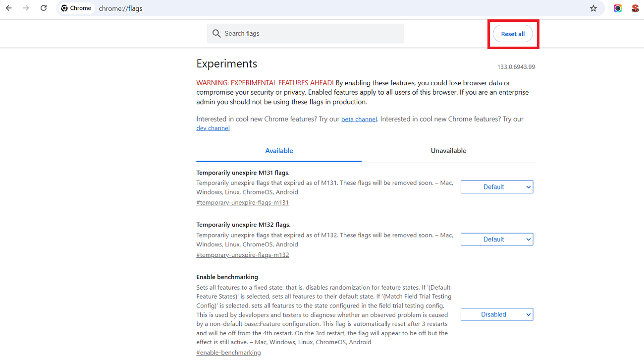Open the colorful camera extension icon
Screen dimensions: 644x362
coord(617,8)
